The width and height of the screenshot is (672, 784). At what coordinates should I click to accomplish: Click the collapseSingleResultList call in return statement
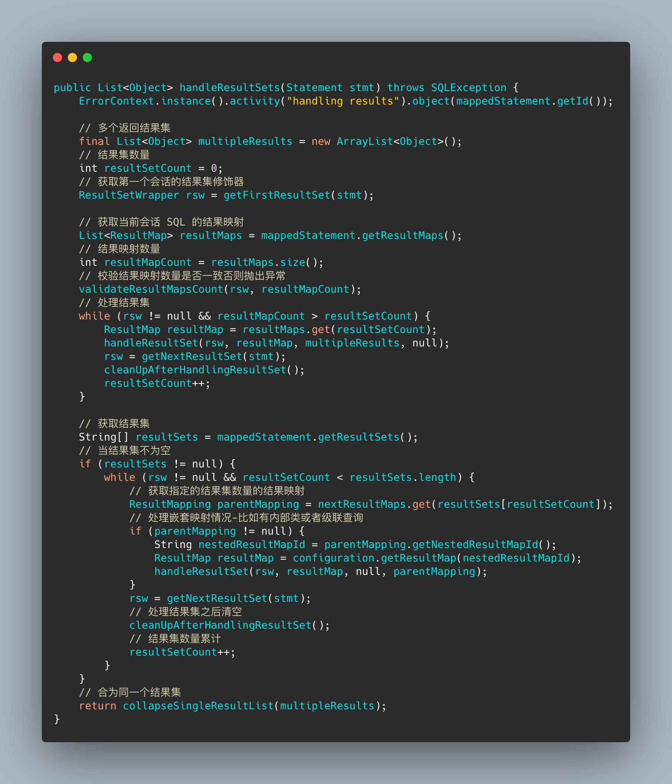coord(198,705)
